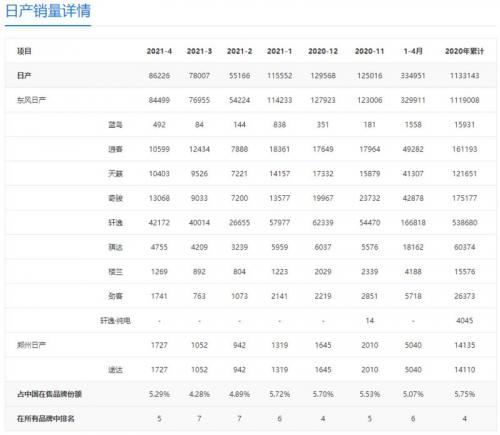Click the 东风日产 row label

point(31,100)
